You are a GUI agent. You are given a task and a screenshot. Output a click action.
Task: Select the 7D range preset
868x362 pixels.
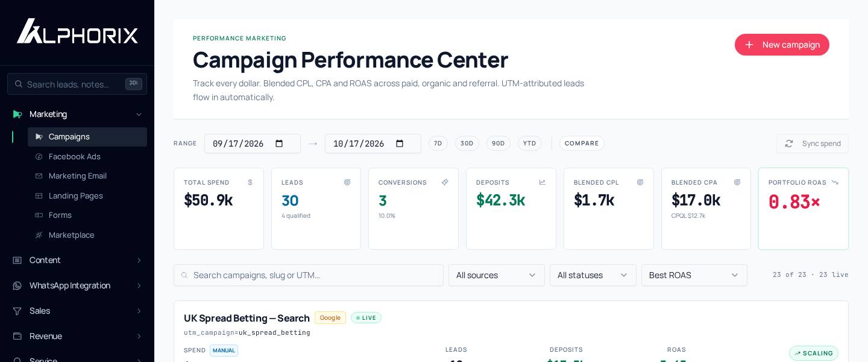438,144
